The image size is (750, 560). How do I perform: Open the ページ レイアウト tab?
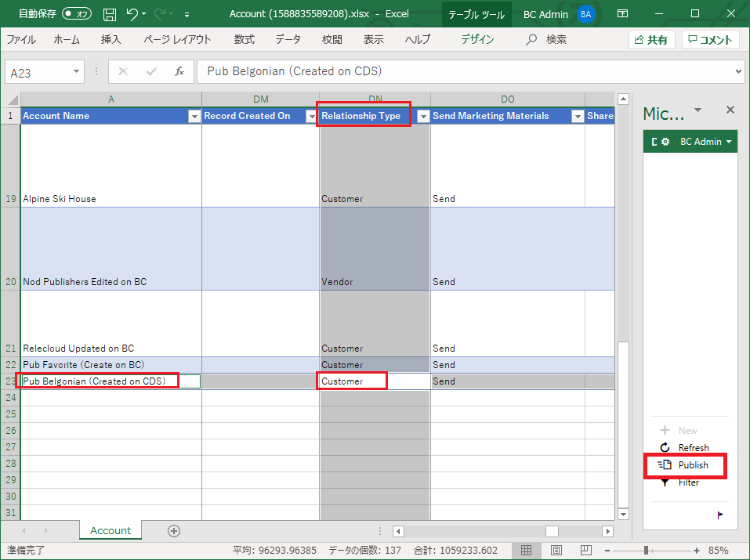(x=177, y=40)
